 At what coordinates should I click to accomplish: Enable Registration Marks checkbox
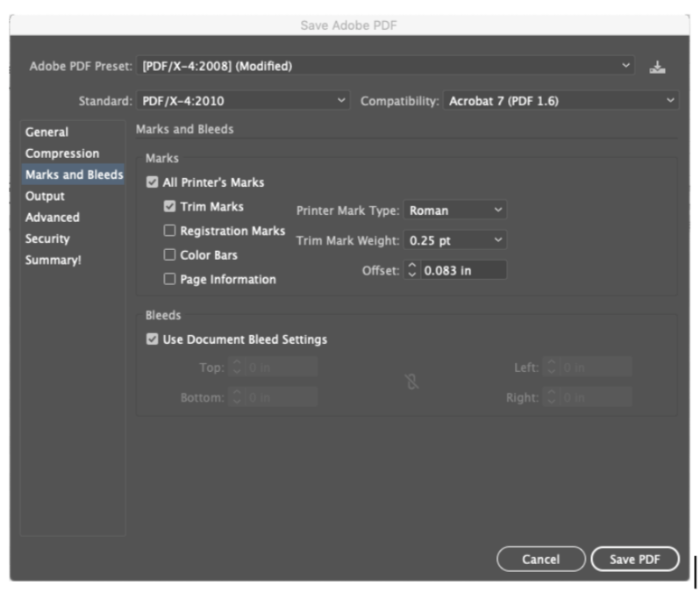(x=169, y=231)
